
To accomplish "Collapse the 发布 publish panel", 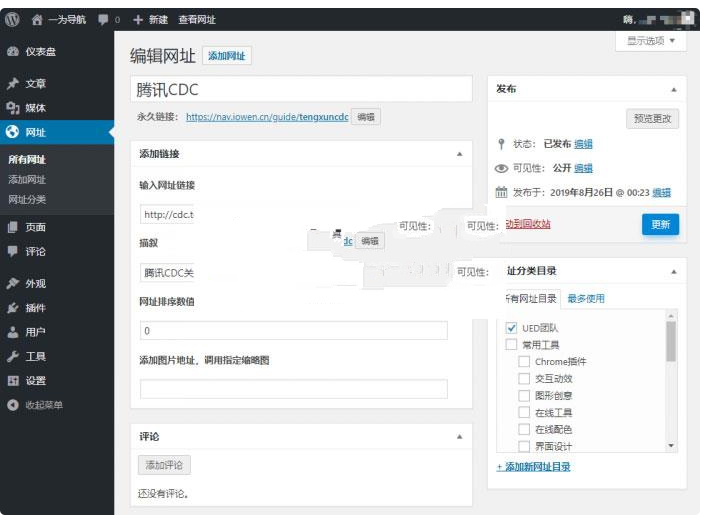I will point(673,89).
